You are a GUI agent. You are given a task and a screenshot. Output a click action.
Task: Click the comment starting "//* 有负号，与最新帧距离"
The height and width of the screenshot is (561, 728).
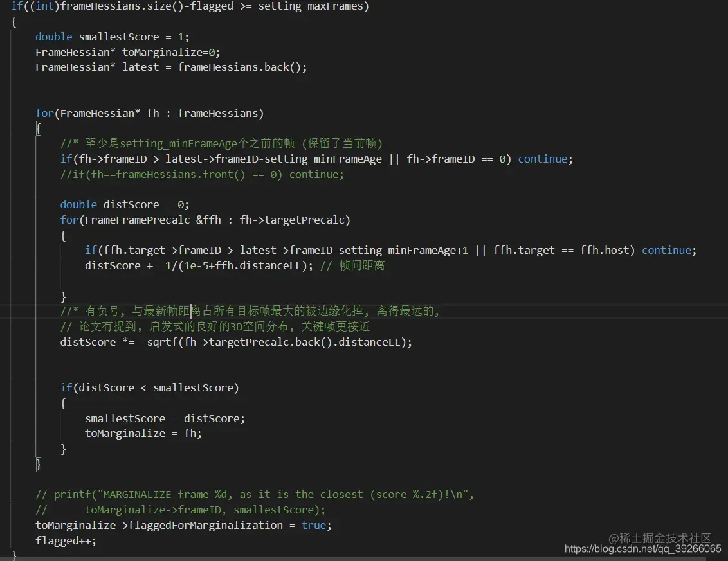[250, 311]
